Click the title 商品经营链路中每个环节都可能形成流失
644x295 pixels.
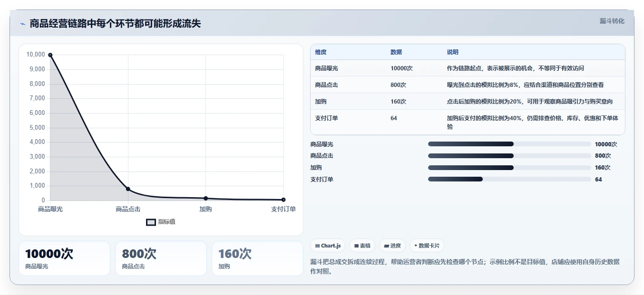115,23
